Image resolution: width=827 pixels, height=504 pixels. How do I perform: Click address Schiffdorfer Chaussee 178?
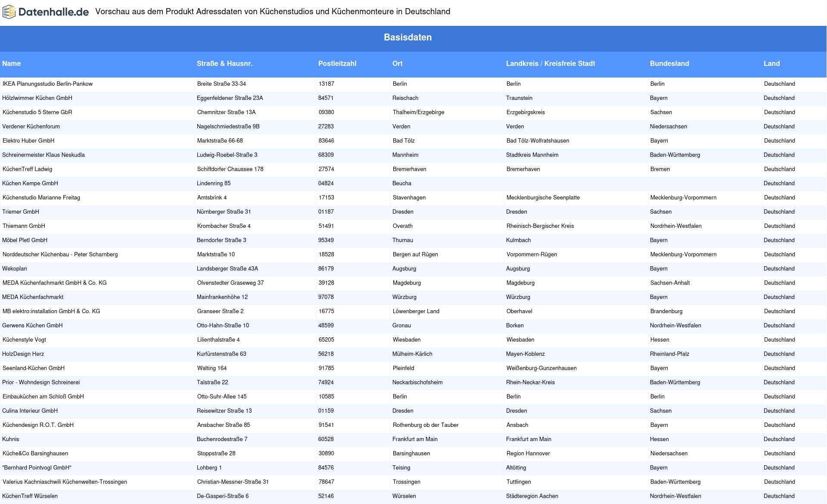230,169
